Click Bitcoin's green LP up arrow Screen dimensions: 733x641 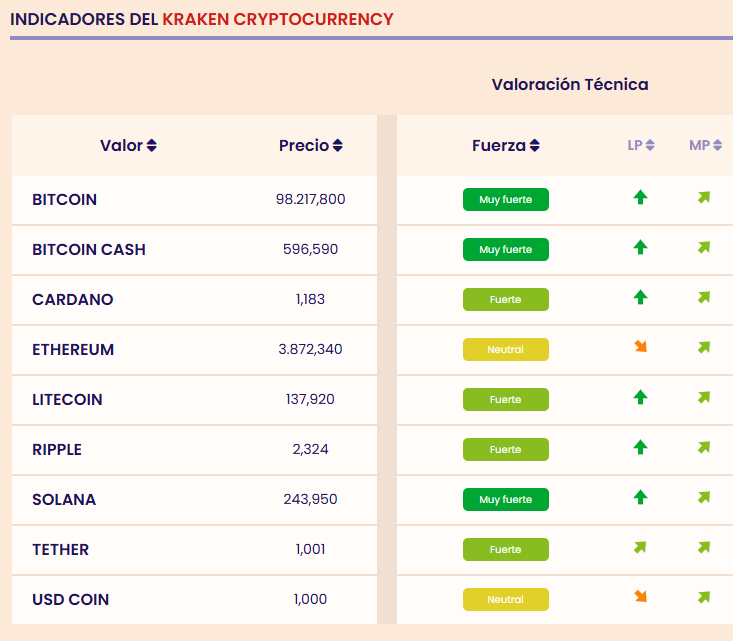tap(640, 198)
